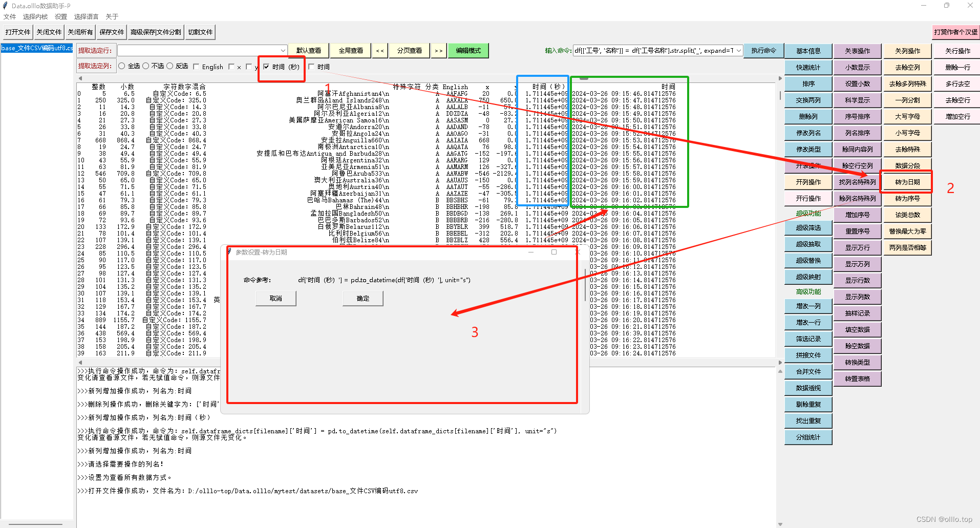Maximize the 参数设置-转为日期 dialog
Image resolution: width=980 pixels, height=528 pixels.
tap(554, 252)
